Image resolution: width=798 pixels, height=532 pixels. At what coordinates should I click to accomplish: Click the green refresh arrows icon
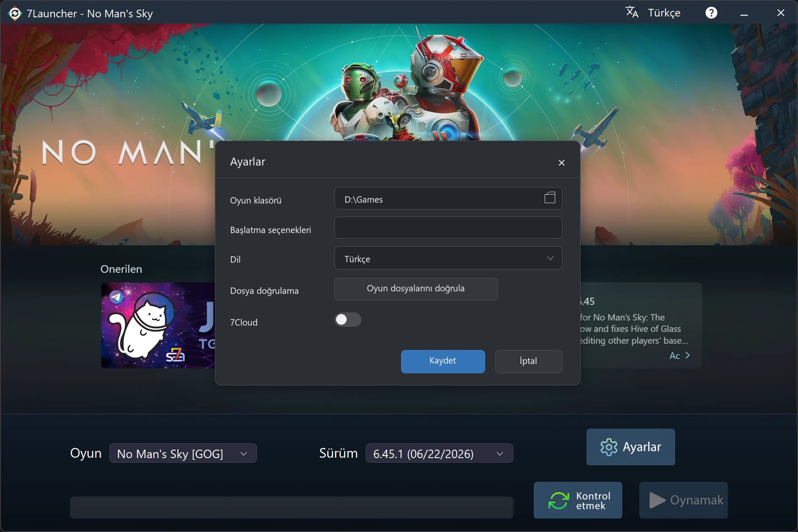559,501
